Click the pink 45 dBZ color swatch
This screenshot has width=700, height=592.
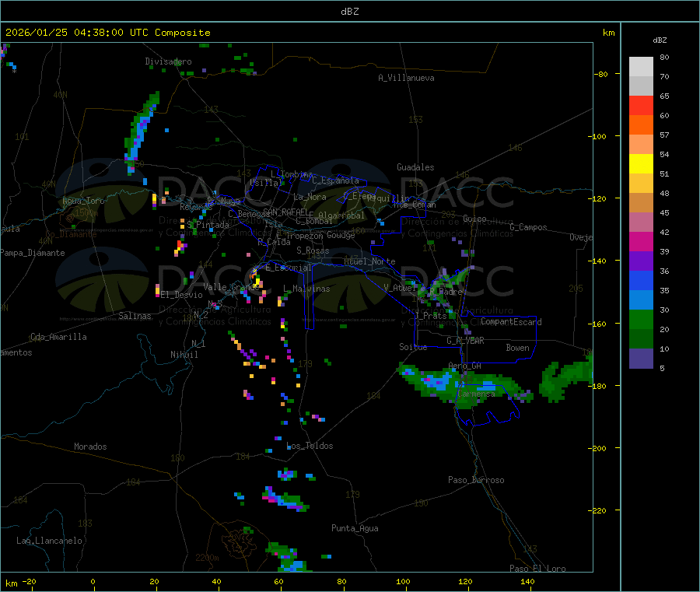641,222
